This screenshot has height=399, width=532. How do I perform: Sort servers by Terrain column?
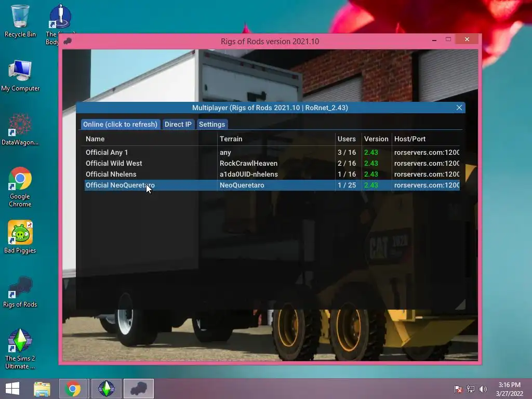pyautogui.click(x=231, y=139)
